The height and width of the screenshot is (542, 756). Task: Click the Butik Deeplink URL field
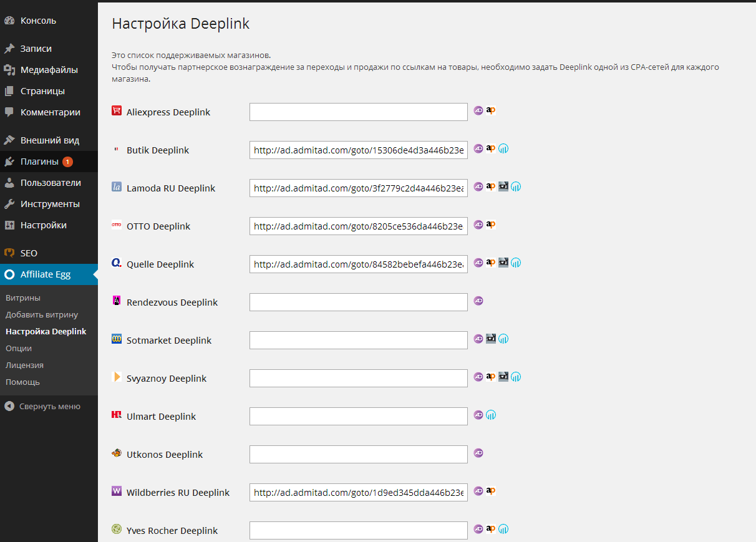pyautogui.click(x=359, y=150)
